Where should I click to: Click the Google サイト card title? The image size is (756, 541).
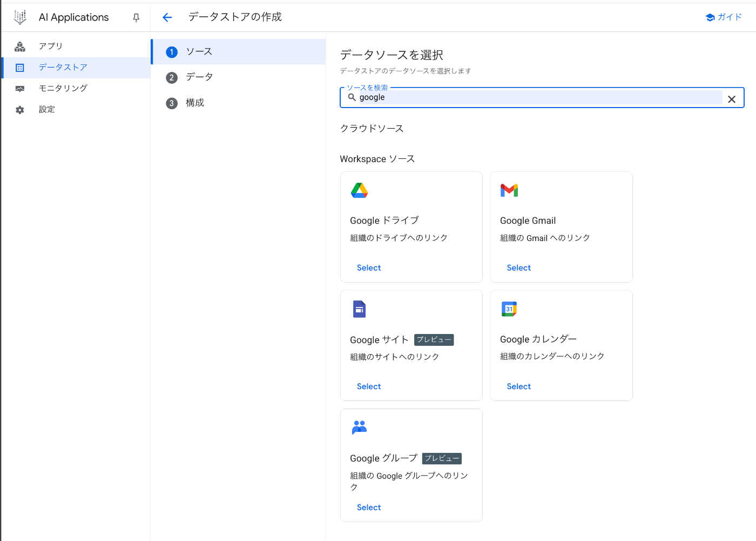(379, 340)
